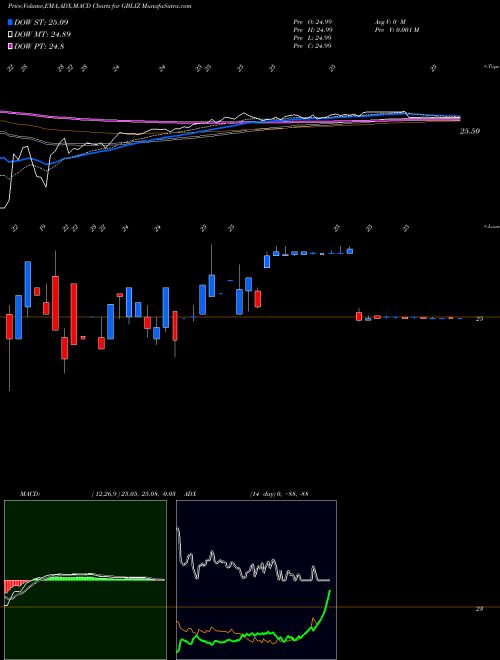Screen dimensions: 500x660
Task: Click the blue DOW ST legend swatch
Action: [x=10, y=22]
